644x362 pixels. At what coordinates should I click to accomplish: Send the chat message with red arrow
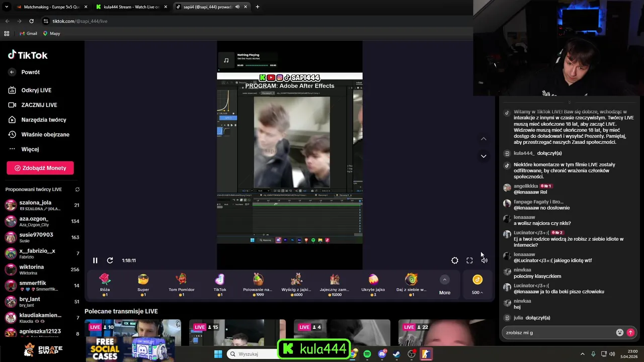point(630,332)
